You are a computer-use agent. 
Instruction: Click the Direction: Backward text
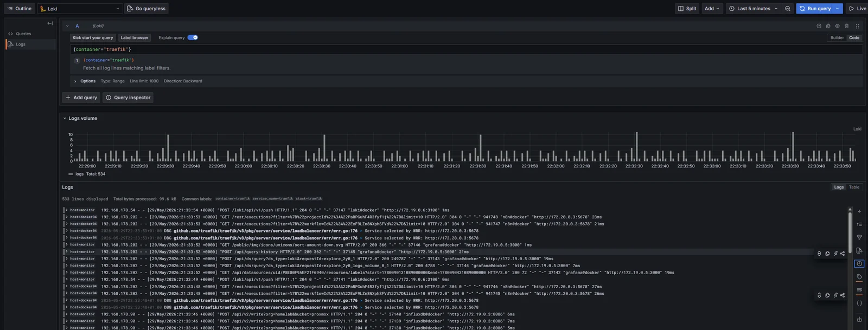coord(183,81)
